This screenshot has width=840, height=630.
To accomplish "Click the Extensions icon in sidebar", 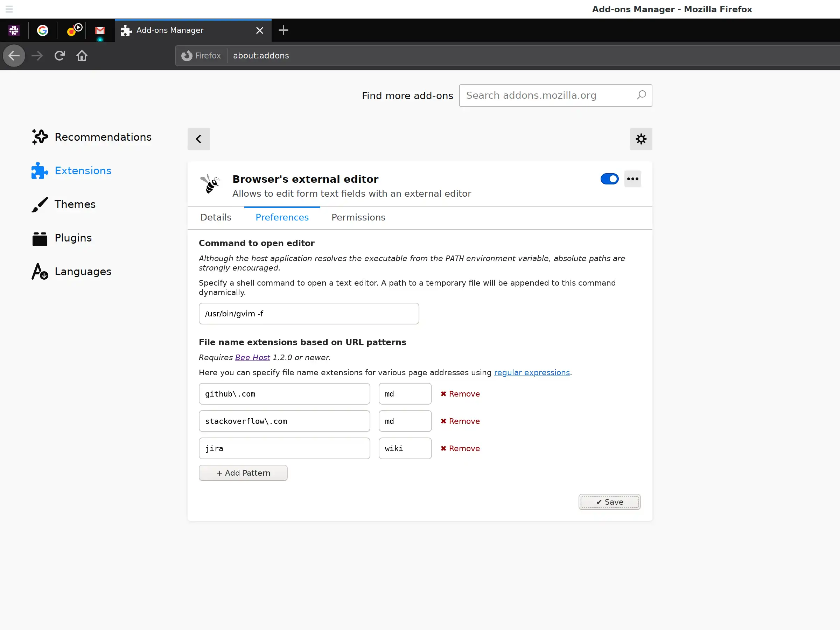I will [40, 171].
